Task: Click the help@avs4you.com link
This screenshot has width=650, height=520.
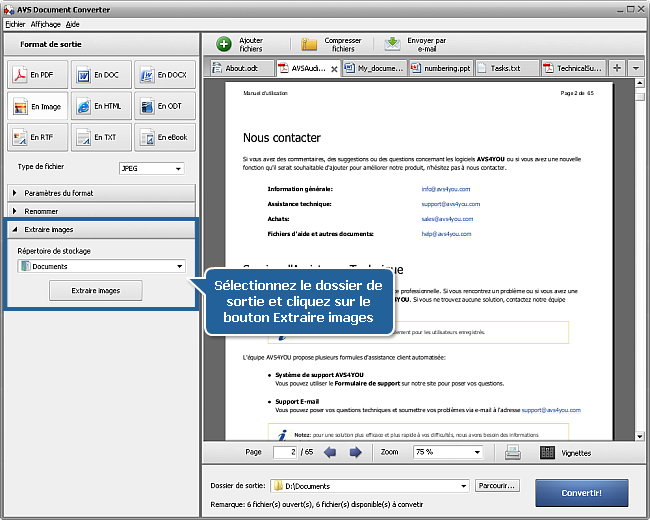Action: pos(446,234)
